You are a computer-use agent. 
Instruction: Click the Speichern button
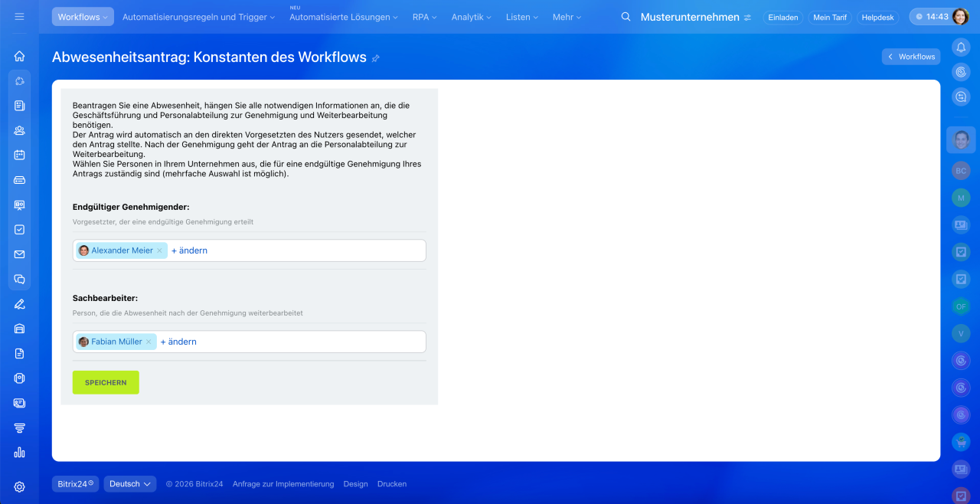106,382
